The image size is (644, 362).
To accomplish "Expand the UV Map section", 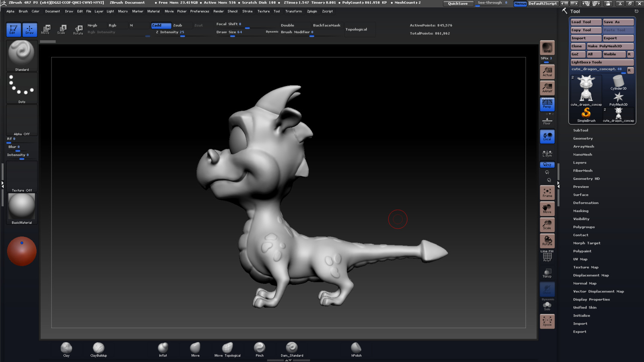I will [x=580, y=259].
